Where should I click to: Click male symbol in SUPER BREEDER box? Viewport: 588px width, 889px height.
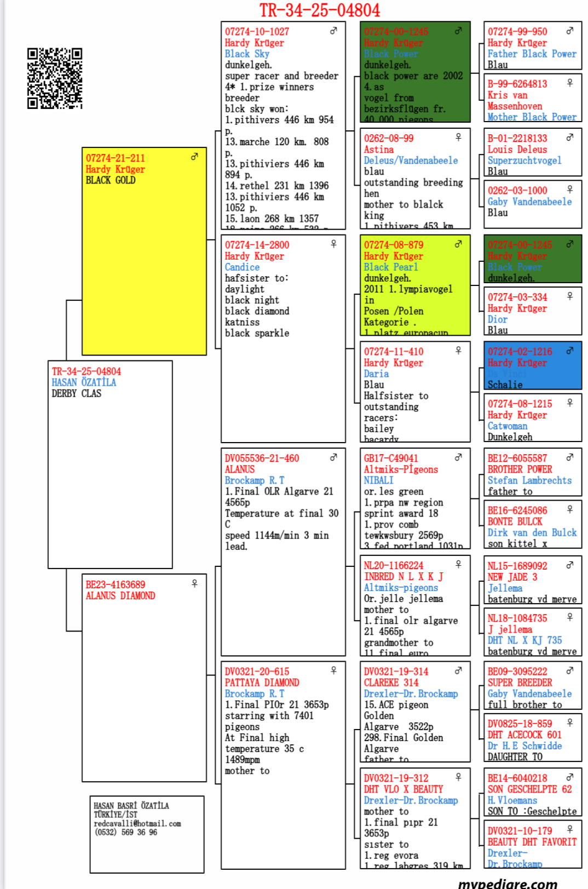click(570, 670)
